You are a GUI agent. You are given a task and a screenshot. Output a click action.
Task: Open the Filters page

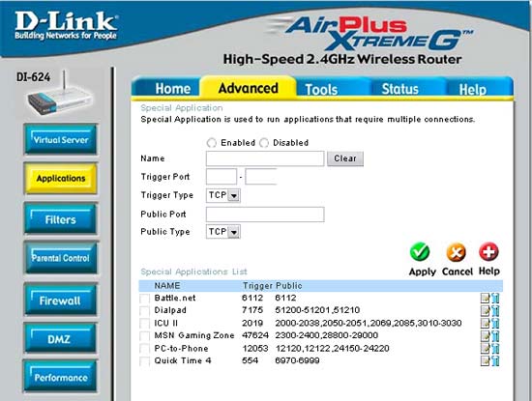point(61,219)
